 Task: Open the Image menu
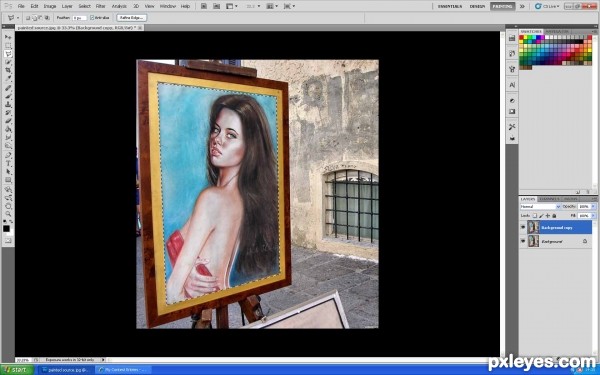pos(50,6)
